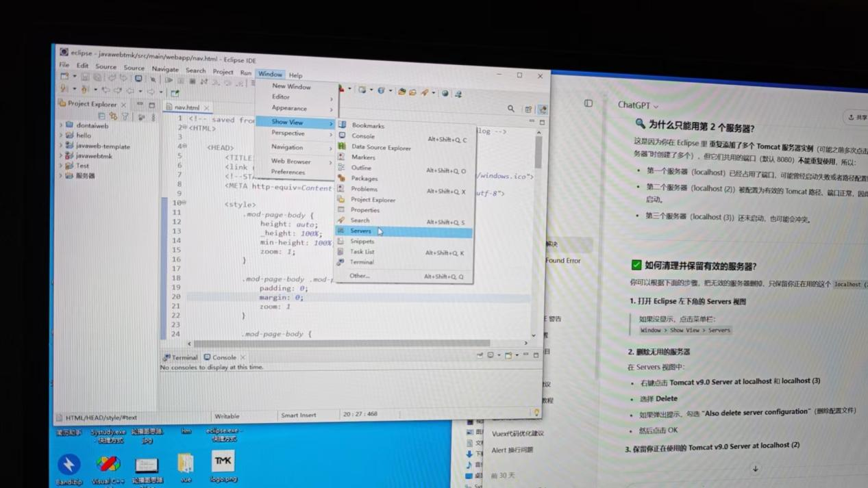
Task: Open the Run menu in the menu bar
Action: (x=245, y=73)
